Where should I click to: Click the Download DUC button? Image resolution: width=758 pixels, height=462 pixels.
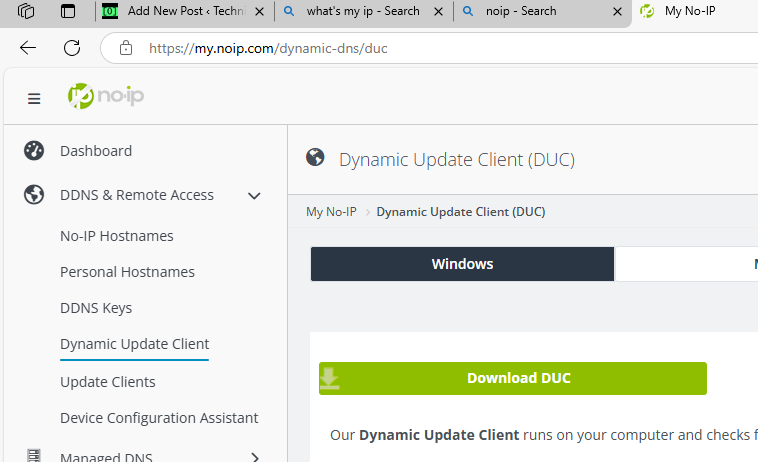click(513, 378)
